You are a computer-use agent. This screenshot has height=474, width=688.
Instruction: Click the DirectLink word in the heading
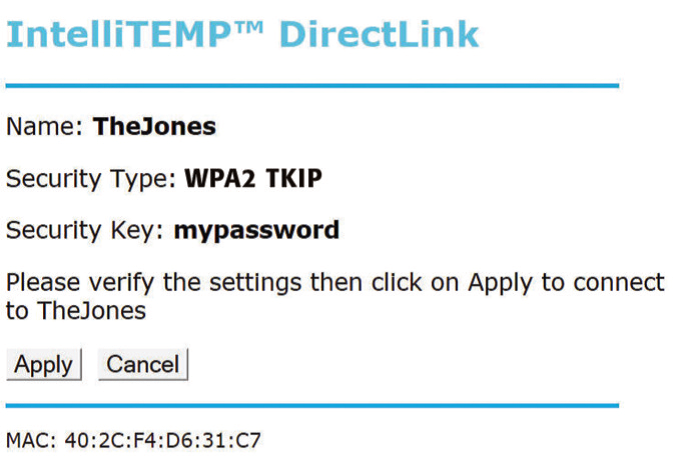(x=379, y=34)
